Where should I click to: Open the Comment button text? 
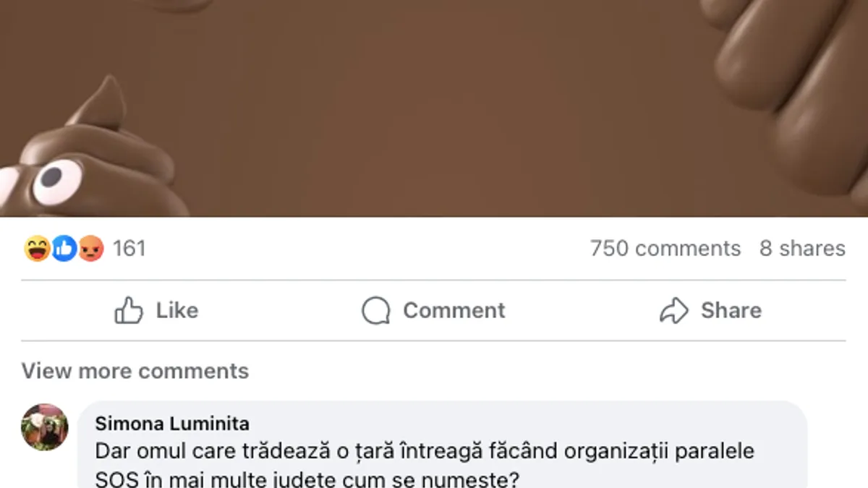pyautogui.click(x=454, y=310)
